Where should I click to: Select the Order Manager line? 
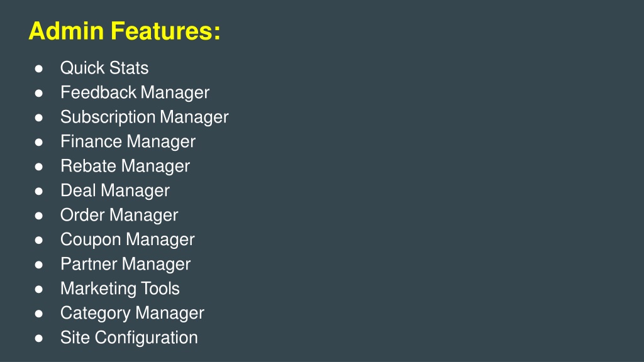coord(119,216)
